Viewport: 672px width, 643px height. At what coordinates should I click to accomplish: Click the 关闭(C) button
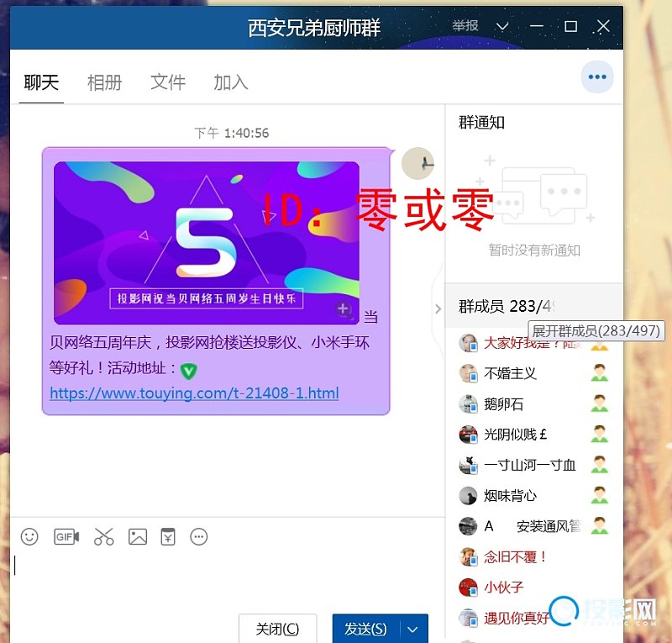[x=277, y=629]
